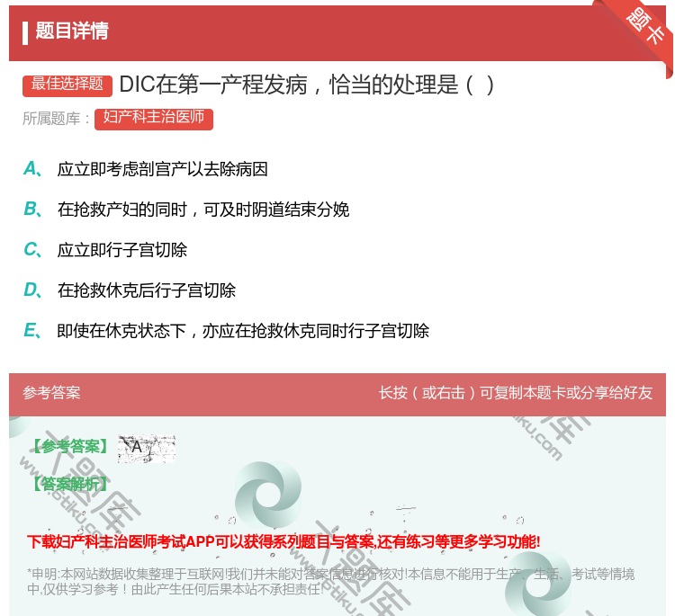
Task: Choose option C 应立即行子宫切除
Action: tap(106, 250)
